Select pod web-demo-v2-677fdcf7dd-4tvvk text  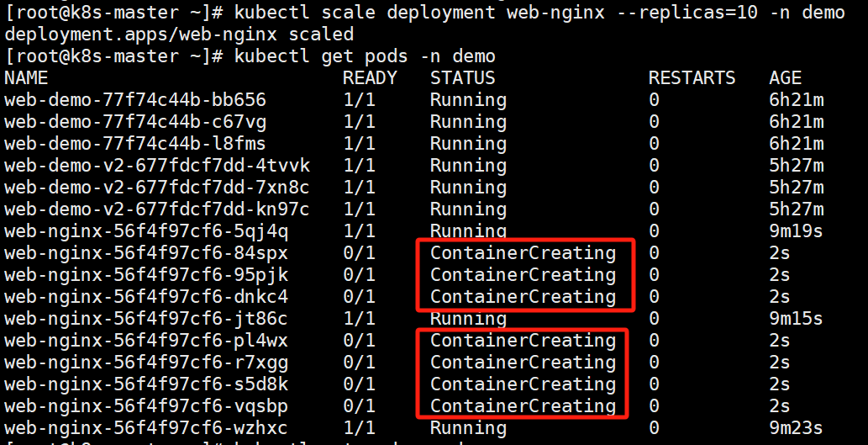coord(157,166)
